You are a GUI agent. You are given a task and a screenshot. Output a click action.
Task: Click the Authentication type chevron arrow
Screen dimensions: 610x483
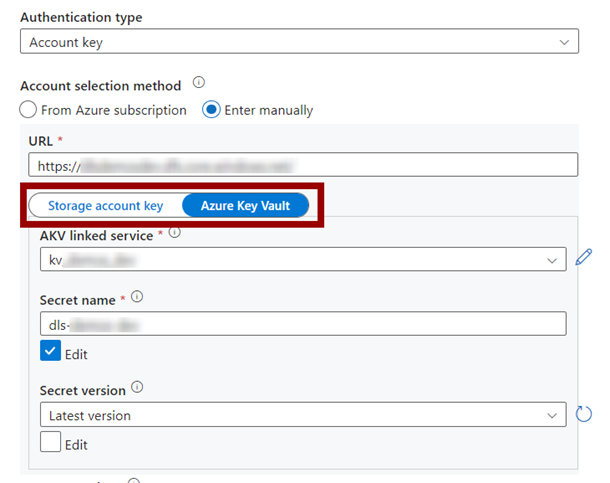point(564,42)
